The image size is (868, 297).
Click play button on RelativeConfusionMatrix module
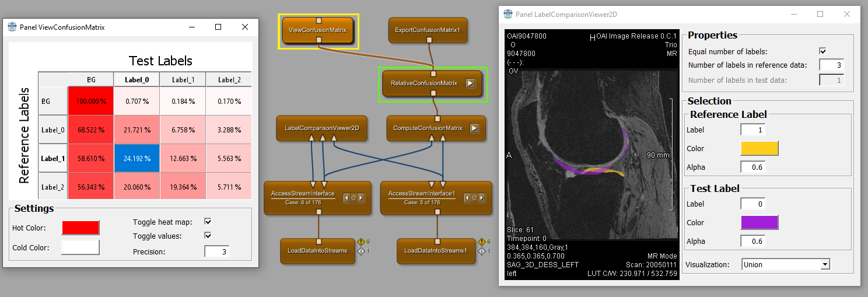click(470, 83)
